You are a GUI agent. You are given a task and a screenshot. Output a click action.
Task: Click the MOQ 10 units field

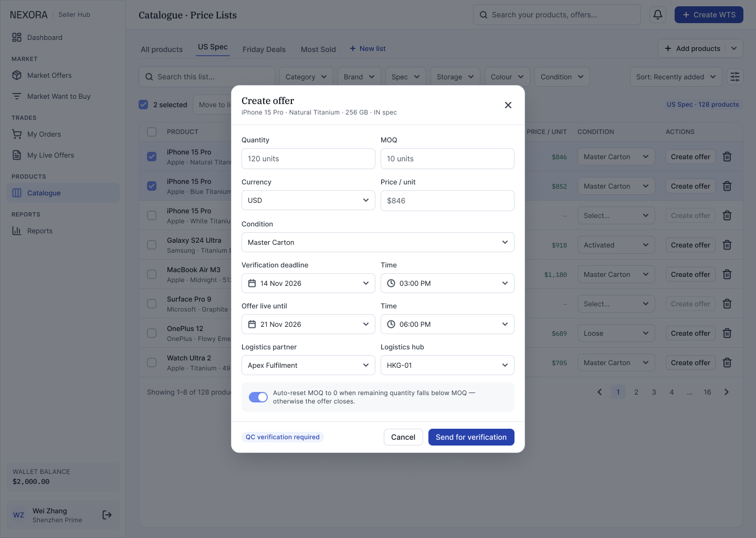point(447,159)
